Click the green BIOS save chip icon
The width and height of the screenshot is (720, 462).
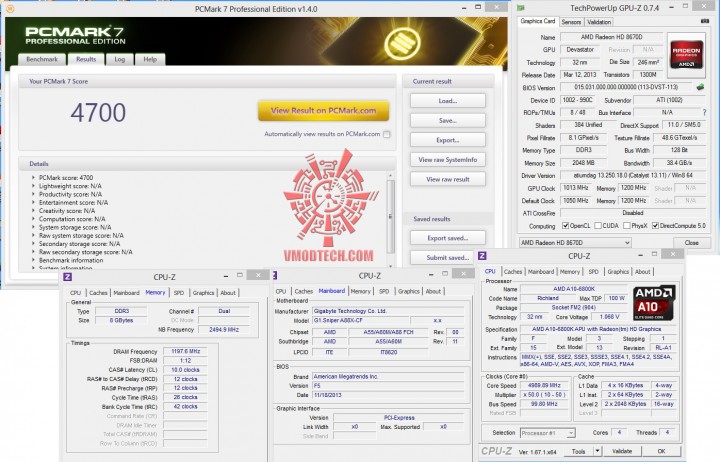pyautogui.click(x=701, y=87)
